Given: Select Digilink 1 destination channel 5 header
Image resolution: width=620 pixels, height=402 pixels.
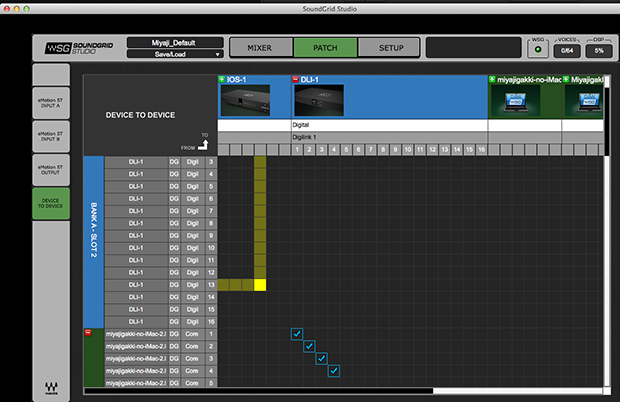Looking at the screenshot, I should (346, 149).
